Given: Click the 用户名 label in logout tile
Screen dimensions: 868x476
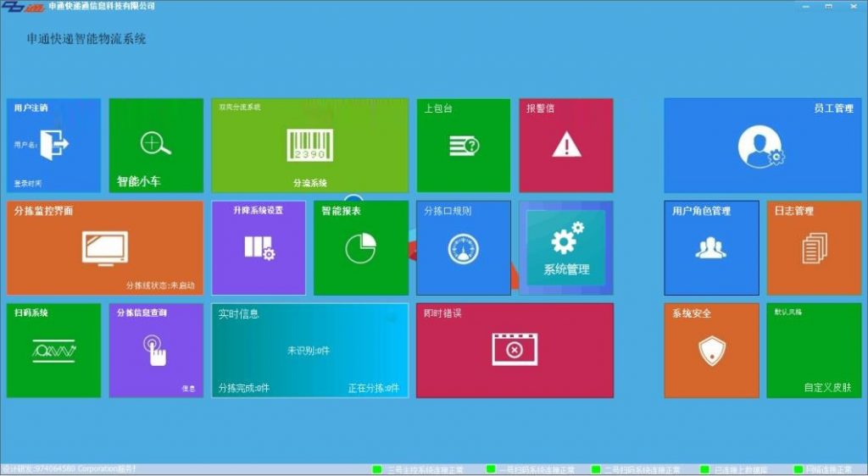Looking at the screenshot, I should coord(25,145).
